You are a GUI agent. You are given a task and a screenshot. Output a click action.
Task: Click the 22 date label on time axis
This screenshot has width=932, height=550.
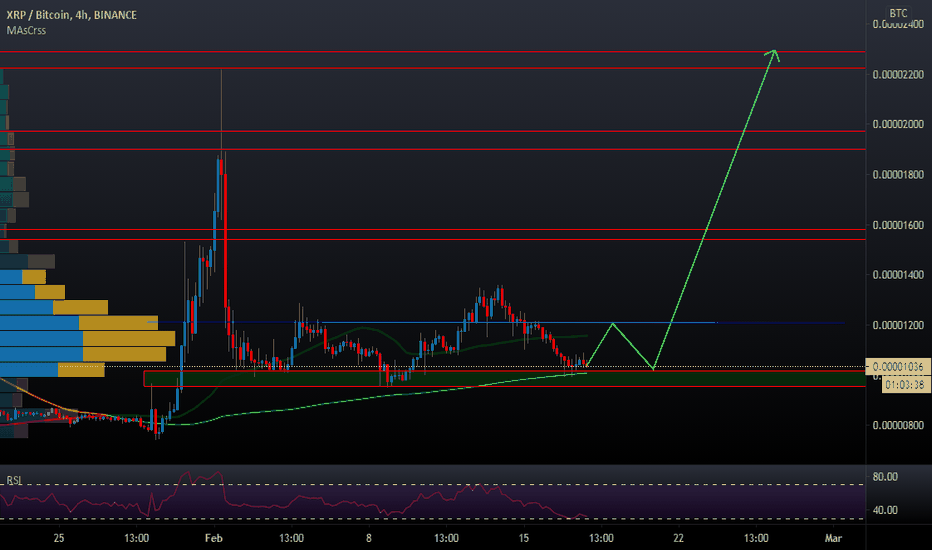[678, 538]
